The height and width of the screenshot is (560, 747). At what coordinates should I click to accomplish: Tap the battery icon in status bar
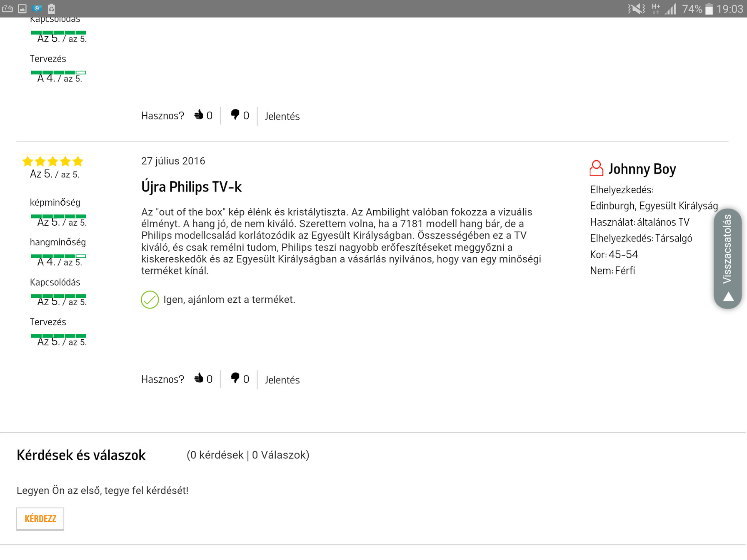tap(709, 9)
